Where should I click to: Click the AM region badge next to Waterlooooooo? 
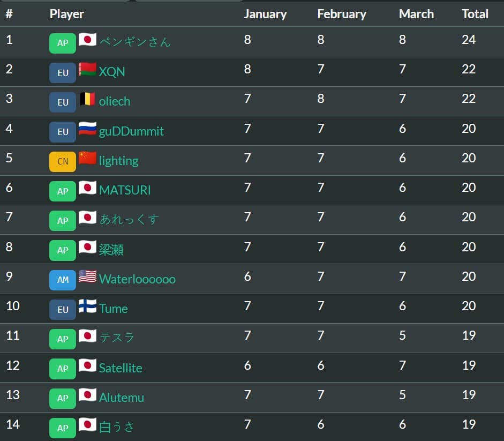pyautogui.click(x=62, y=280)
